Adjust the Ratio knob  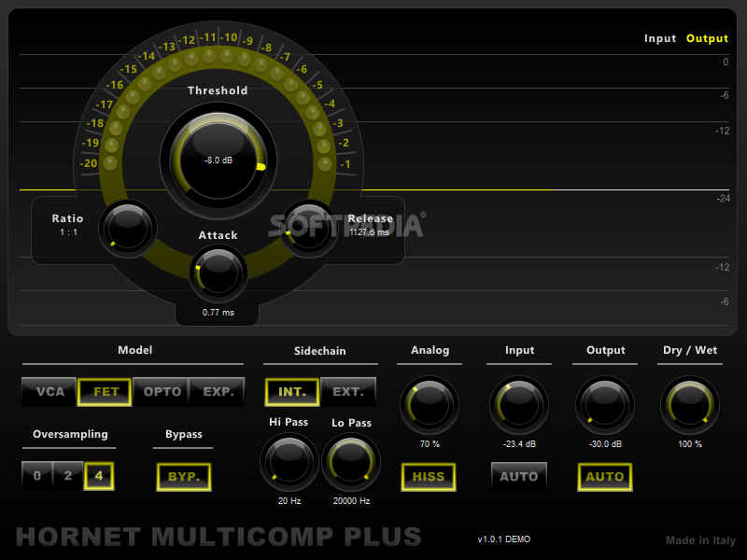coord(128,229)
